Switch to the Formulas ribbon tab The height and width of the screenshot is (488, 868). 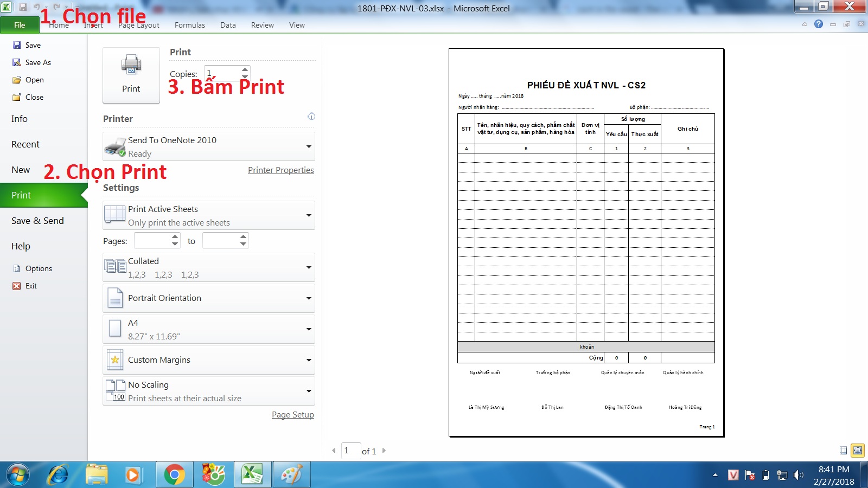(189, 25)
